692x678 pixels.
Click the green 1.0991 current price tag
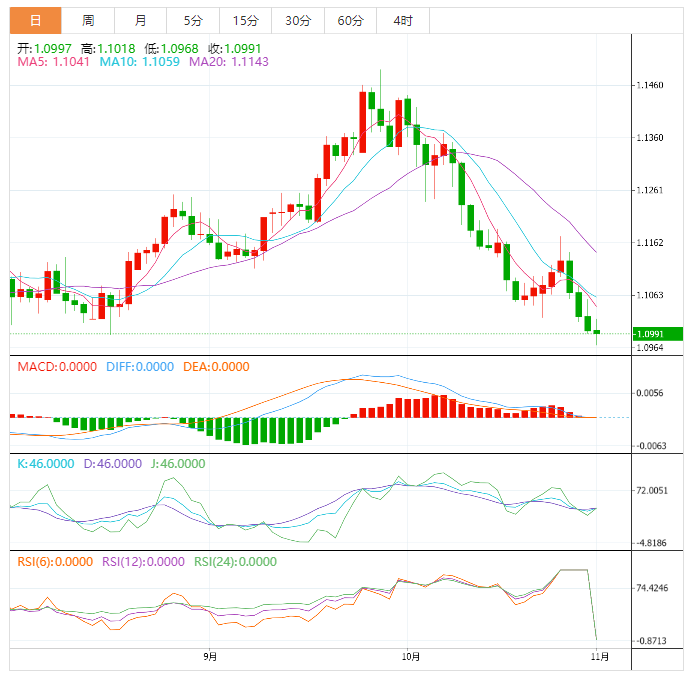(656, 333)
